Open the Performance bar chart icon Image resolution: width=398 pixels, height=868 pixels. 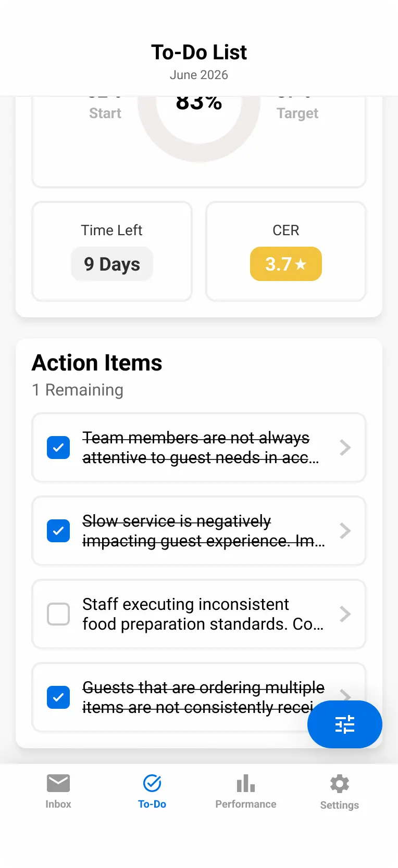point(246,783)
